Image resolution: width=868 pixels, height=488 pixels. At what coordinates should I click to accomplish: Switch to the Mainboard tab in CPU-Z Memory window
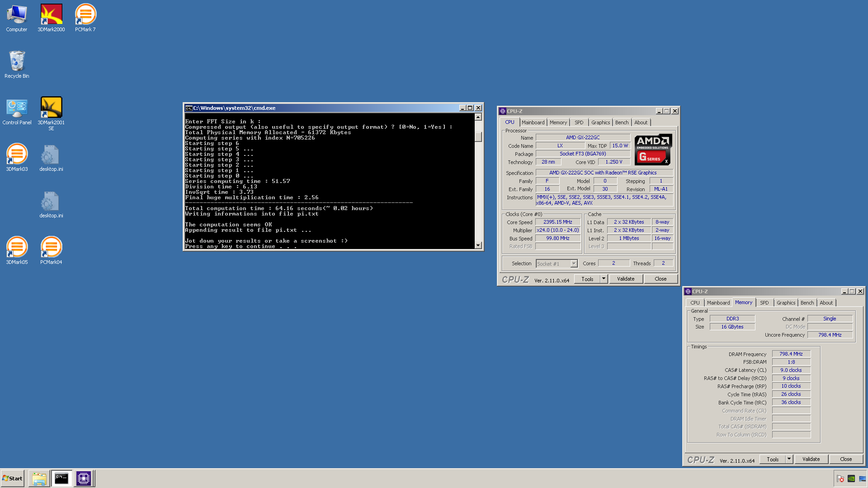tap(718, 303)
